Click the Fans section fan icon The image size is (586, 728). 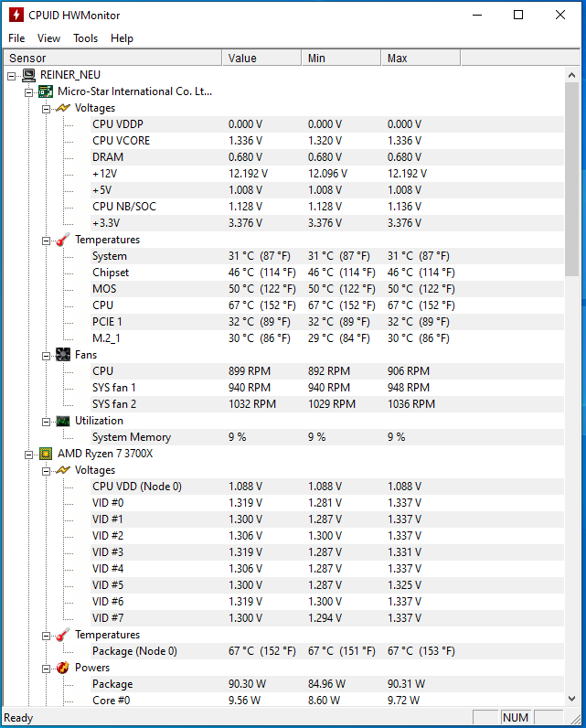(x=63, y=355)
